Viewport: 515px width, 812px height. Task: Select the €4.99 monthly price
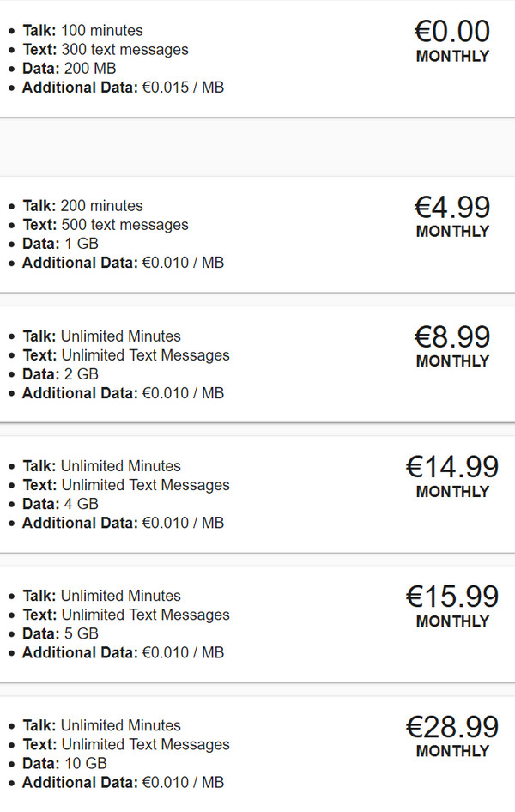click(x=452, y=207)
